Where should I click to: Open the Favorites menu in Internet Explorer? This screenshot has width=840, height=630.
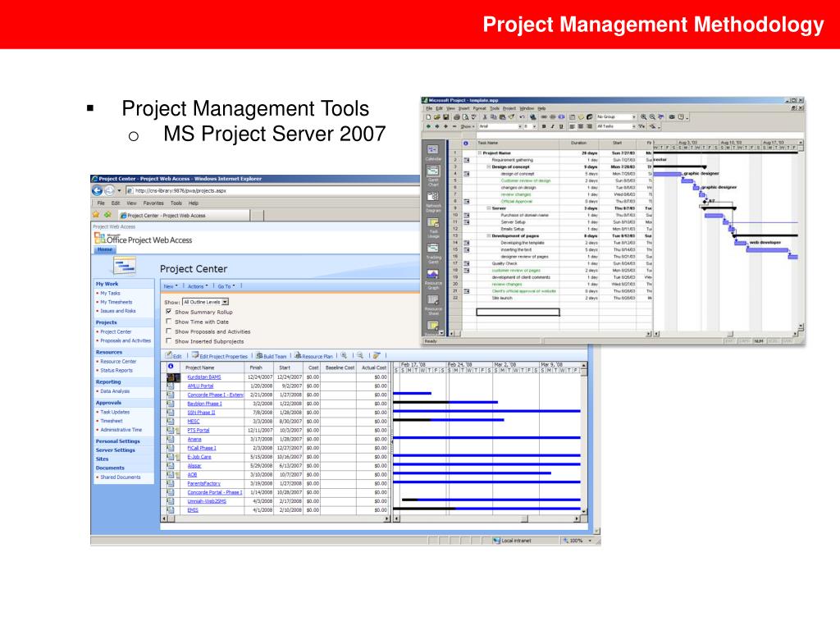click(x=153, y=203)
